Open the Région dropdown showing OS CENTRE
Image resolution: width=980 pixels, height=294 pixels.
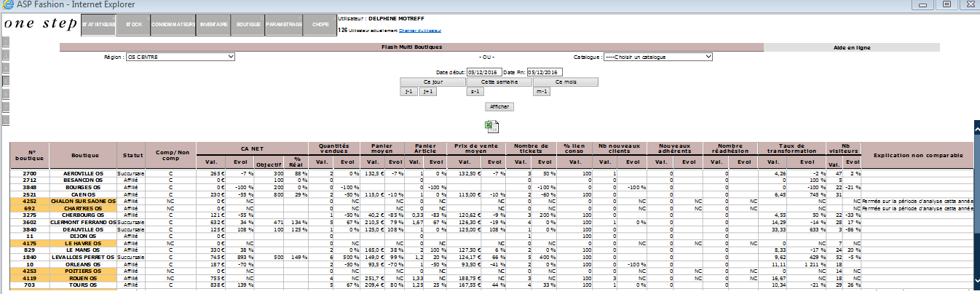tap(180, 57)
